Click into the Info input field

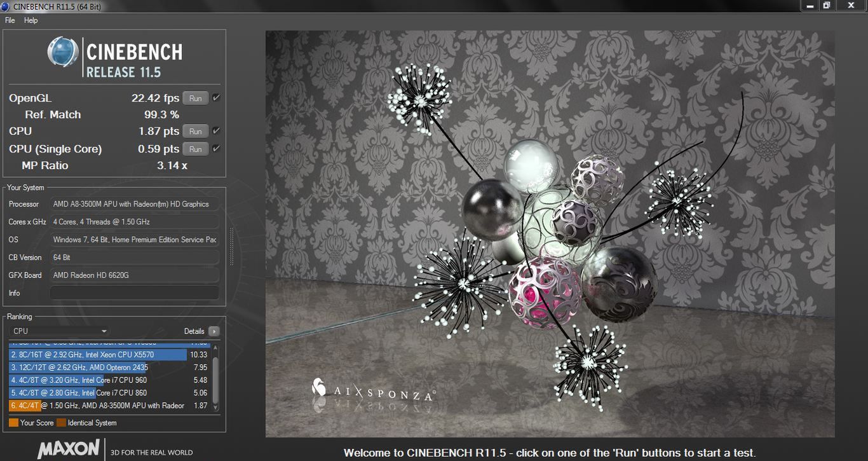click(134, 293)
